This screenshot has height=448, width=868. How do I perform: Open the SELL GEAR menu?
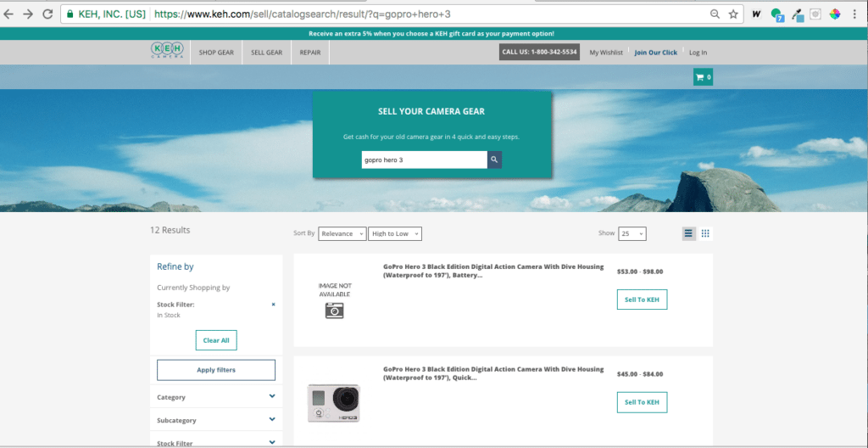pyautogui.click(x=267, y=53)
